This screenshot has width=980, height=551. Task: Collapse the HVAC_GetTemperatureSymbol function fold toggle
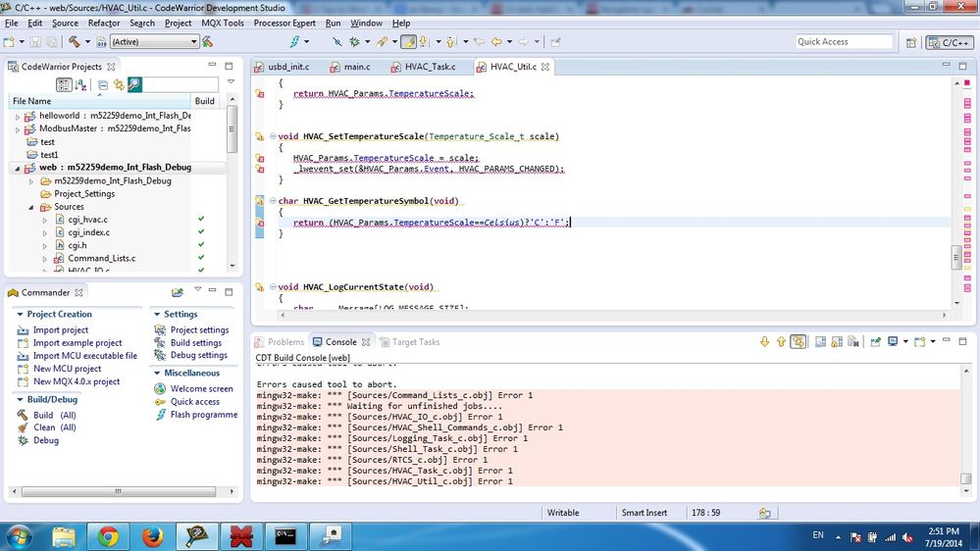pyautogui.click(x=273, y=201)
